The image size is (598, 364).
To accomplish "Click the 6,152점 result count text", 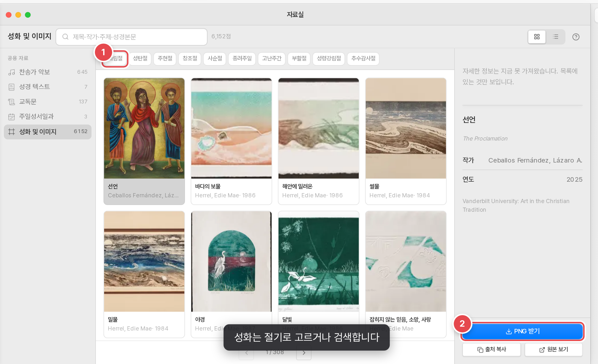I will pos(221,36).
